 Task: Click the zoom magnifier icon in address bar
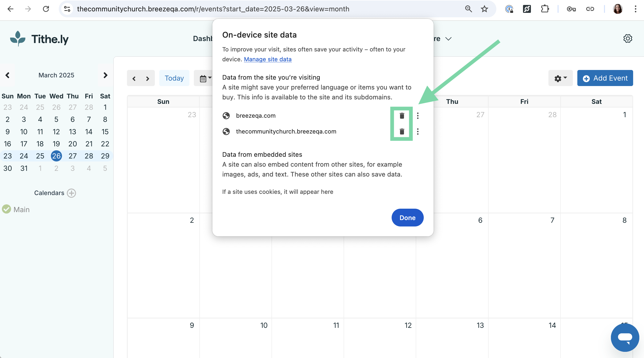[x=468, y=9]
